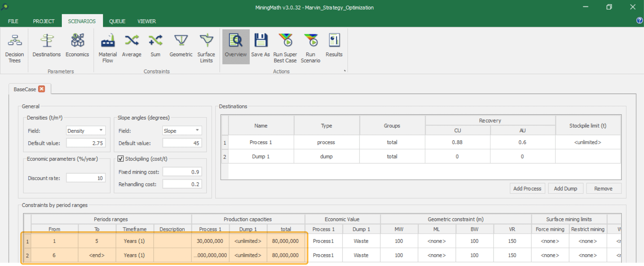Screen dimensions: 644x266
Task: Expand the Actions group dialog launcher
Action: tap(345, 71)
